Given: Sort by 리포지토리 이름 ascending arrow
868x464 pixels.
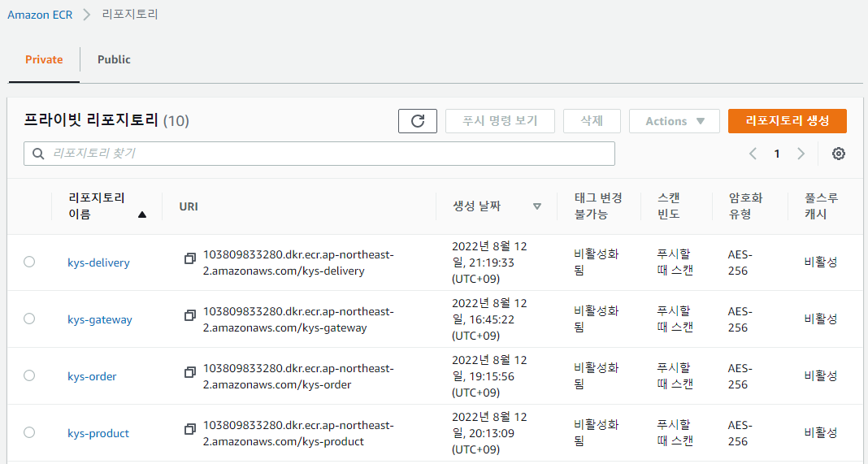Looking at the screenshot, I should (142, 215).
